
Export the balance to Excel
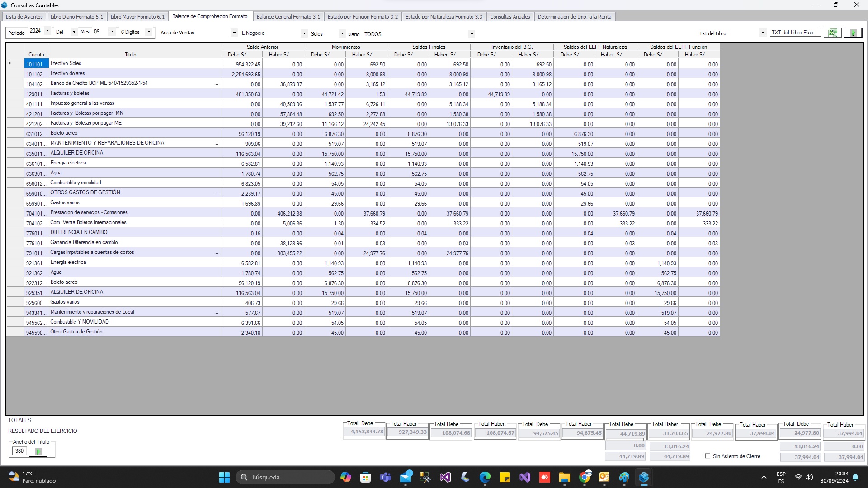(832, 33)
